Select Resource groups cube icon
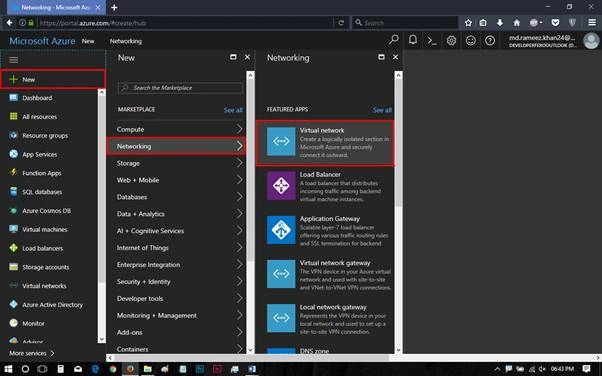This screenshot has height=376, width=602. point(13,135)
